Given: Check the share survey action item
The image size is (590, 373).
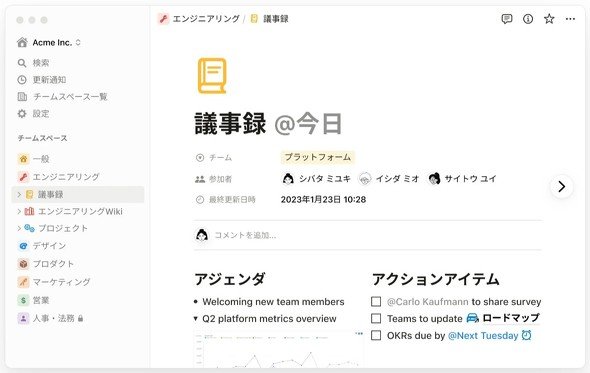Looking at the screenshot, I should point(376,301).
